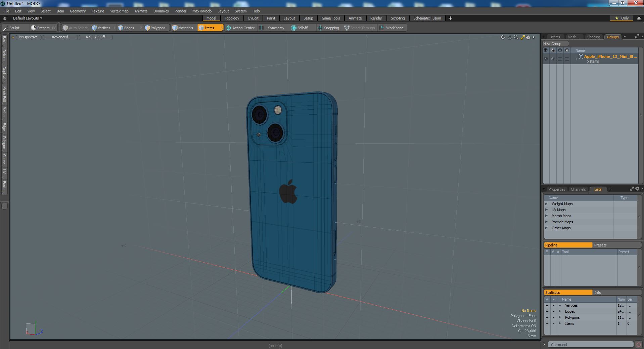Toggle render camera of Apple_iPhone_13_Mini group
The height and width of the screenshot is (349, 644).
coord(553,59)
